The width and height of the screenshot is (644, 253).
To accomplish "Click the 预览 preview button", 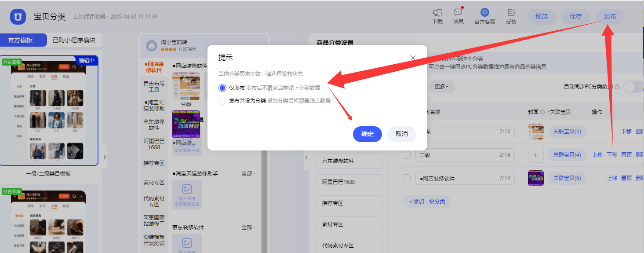I will [x=542, y=17].
